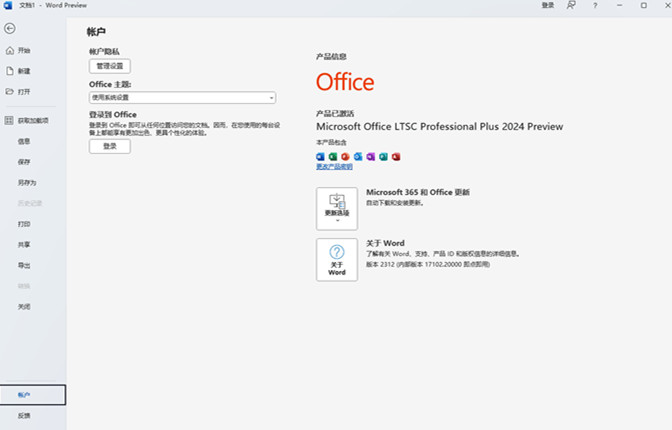This screenshot has width=672, height=430.
Task: Maximize the Word Preview window
Action: [x=644, y=5]
